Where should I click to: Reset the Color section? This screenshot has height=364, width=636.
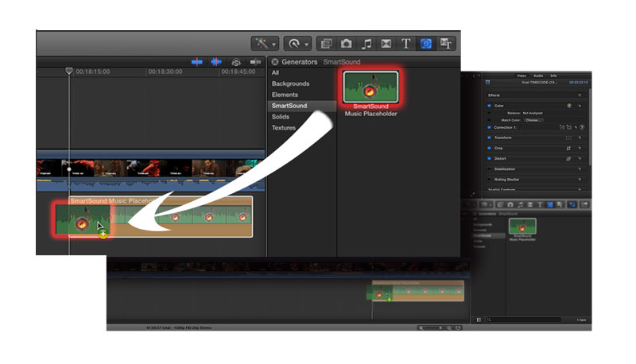tap(580, 106)
